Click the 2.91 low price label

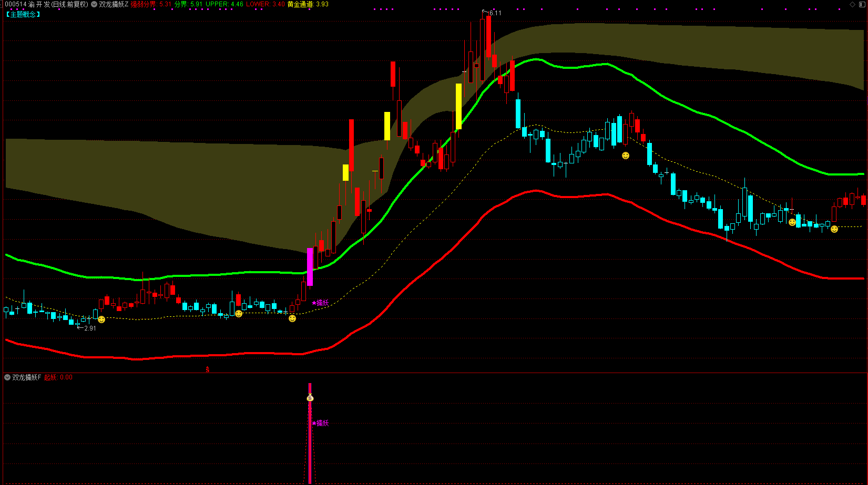tap(90, 328)
